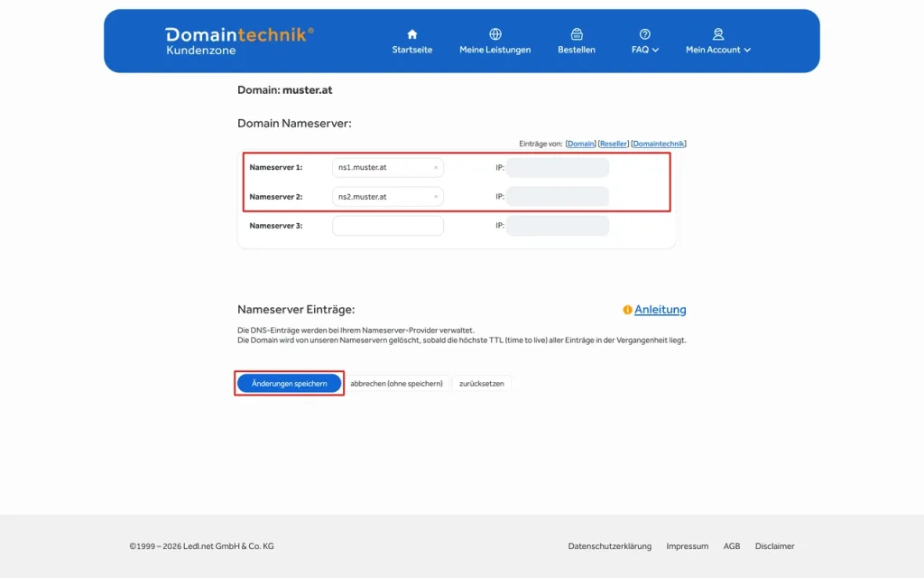Click the IP field of Nameserver 2
This screenshot has height=578, width=924.
(x=558, y=197)
